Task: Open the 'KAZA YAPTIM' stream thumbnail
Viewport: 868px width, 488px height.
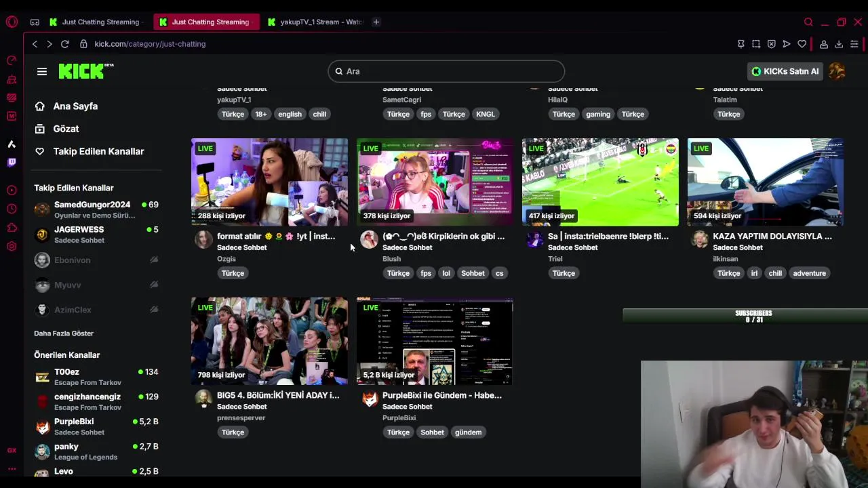Action: [x=766, y=182]
